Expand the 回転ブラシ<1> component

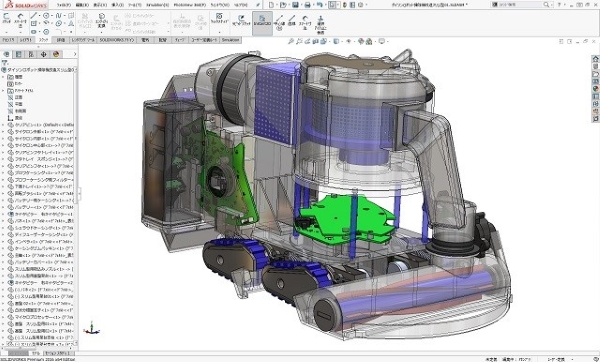[x=3, y=194]
